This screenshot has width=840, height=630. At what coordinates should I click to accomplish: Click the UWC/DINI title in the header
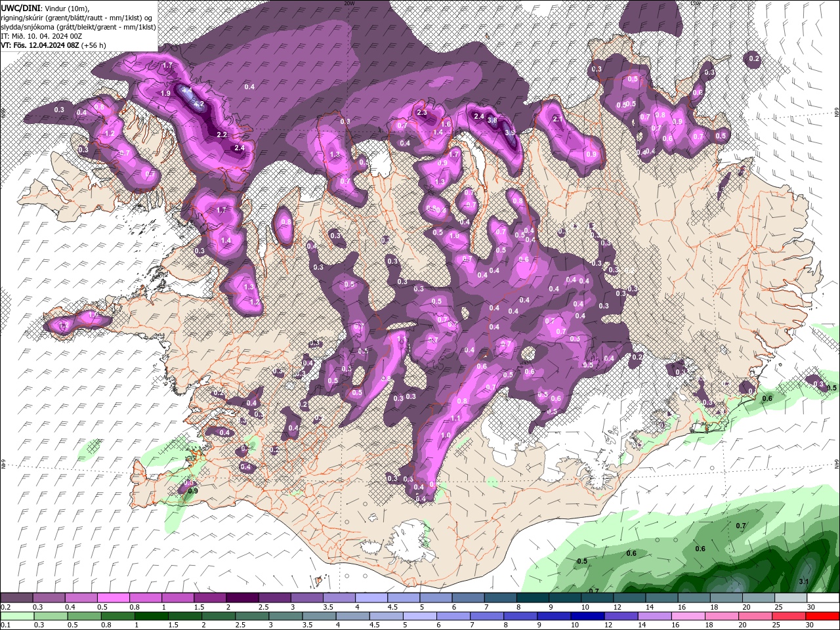coord(21,8)
